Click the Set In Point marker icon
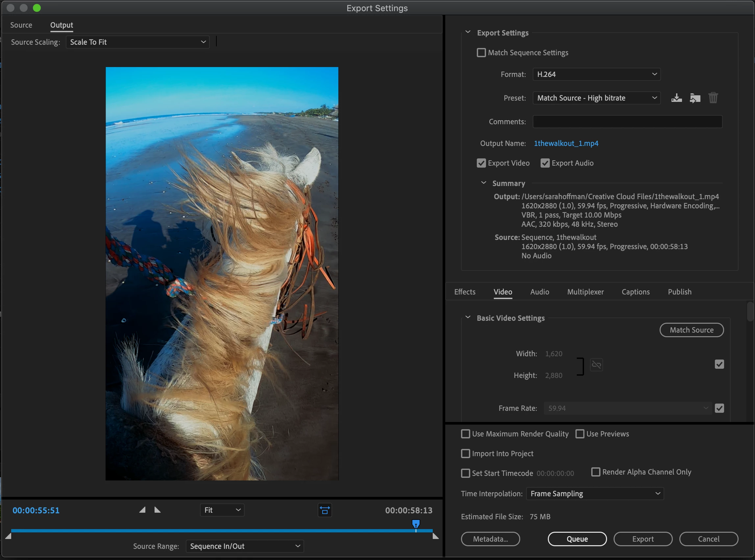The image size is (755, 560). point(142,510)
